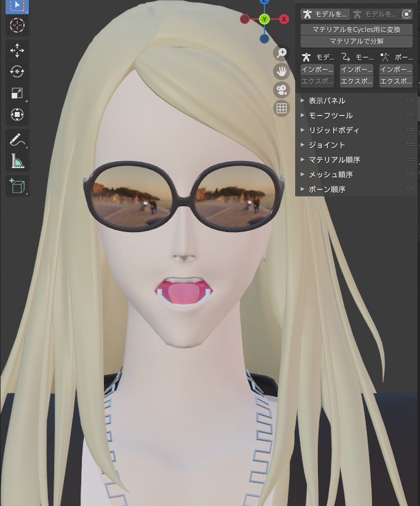Image resolution: width=420 pixels, height=506 pixels.
Task: Click the model figure icon above モデ... import
Action: [x=306, y=57]
